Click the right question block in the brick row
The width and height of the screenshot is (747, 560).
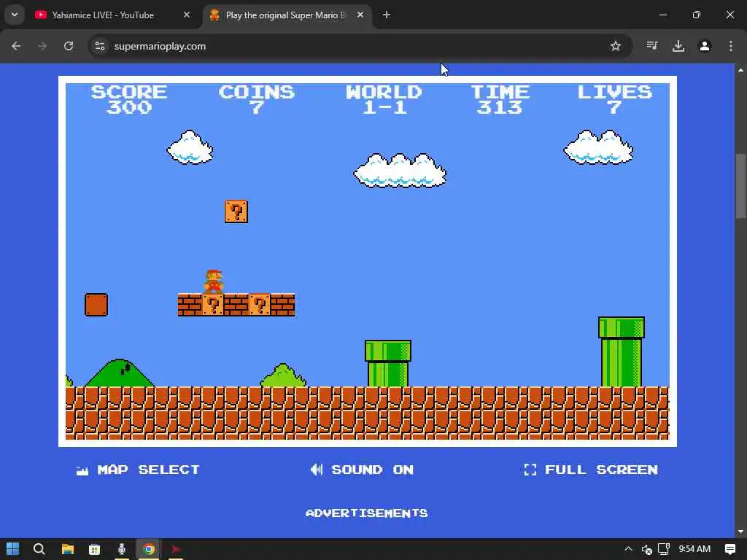click(x=260, y=305)
